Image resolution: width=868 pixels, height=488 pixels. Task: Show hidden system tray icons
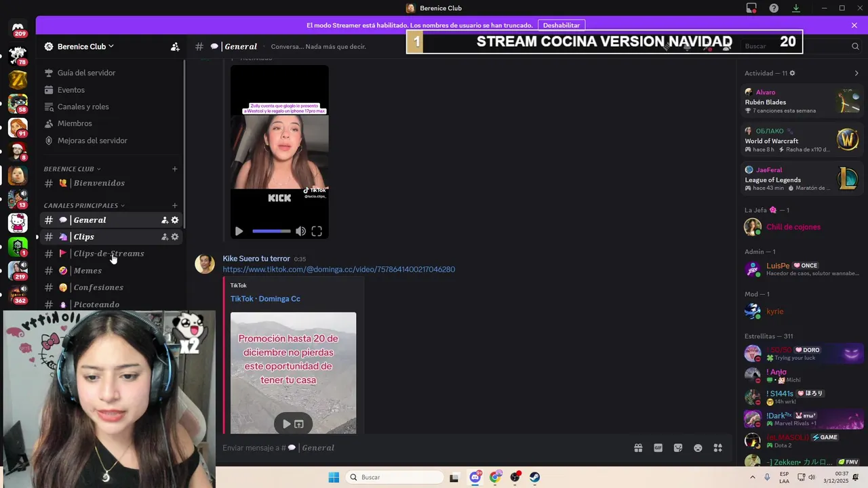point(753,477)
